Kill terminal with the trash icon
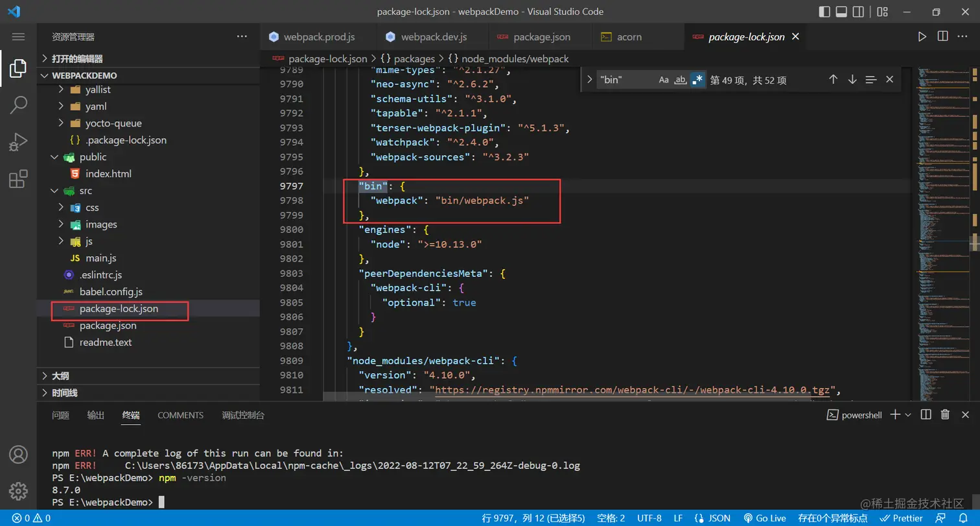The height and width of the screenshot is (526, 980). tap(945, 414)
